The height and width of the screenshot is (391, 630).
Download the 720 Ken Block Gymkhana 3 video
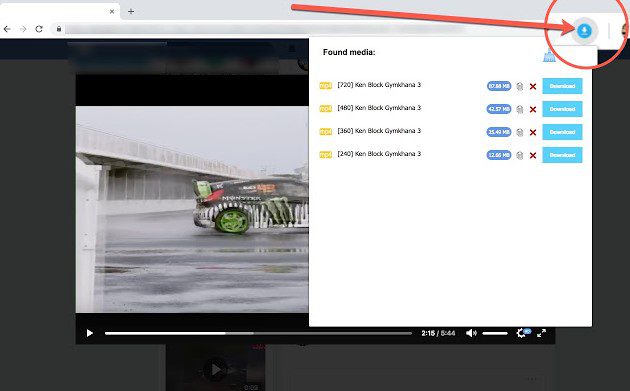click(x=562, y=86)
